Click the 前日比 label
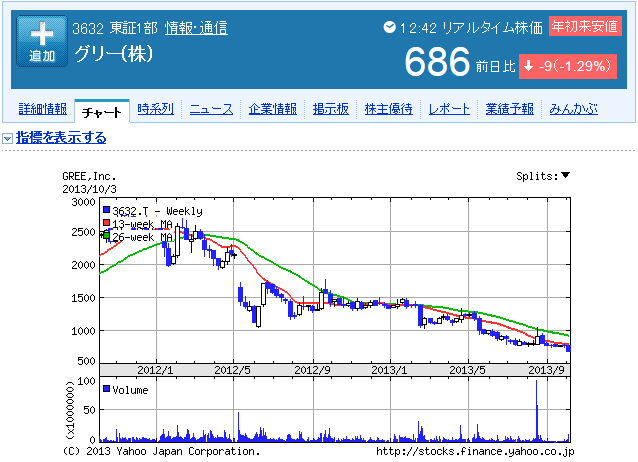This screenshot has height=462, width=638. point(496,66)
